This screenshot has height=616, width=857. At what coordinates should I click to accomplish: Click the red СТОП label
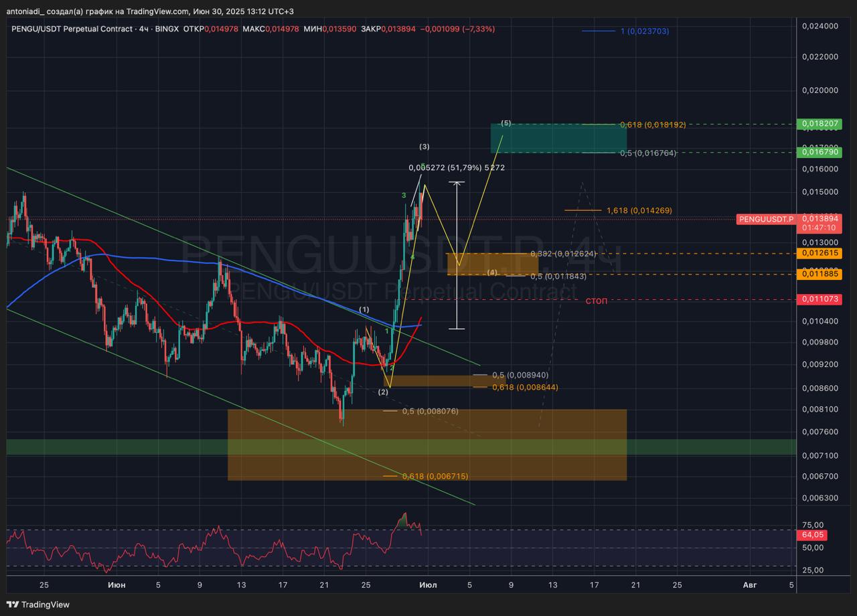597,301
